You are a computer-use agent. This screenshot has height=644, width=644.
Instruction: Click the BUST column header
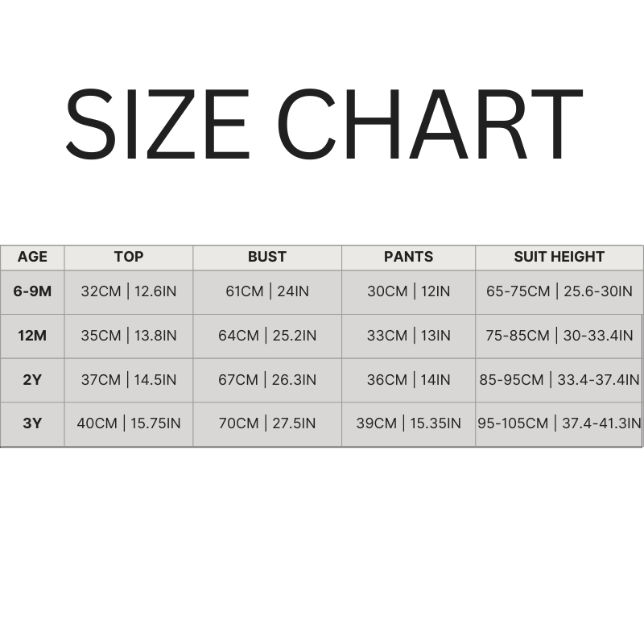click(x=267, y=257)
